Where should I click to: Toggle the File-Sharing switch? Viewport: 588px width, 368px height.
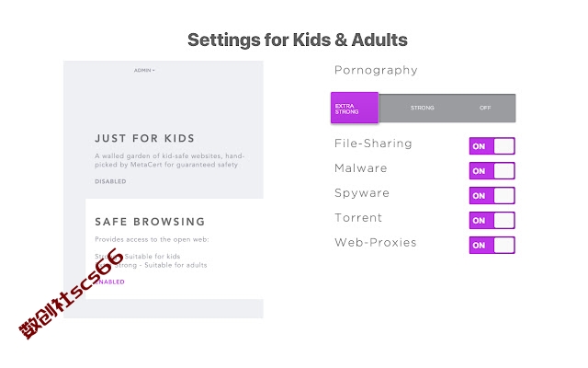click(492, 146)
